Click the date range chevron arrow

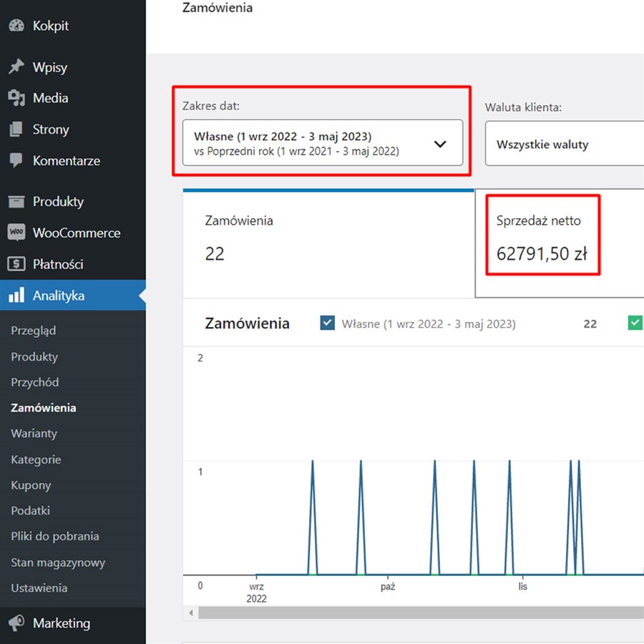pos(440,144)
